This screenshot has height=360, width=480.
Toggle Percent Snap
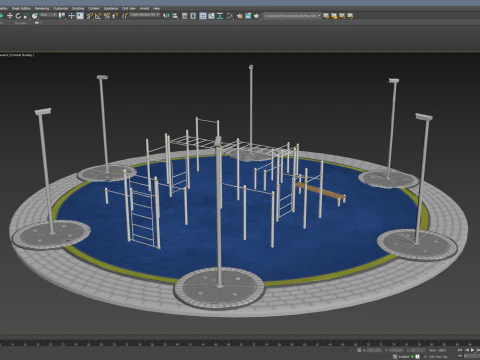pos(107,16)
